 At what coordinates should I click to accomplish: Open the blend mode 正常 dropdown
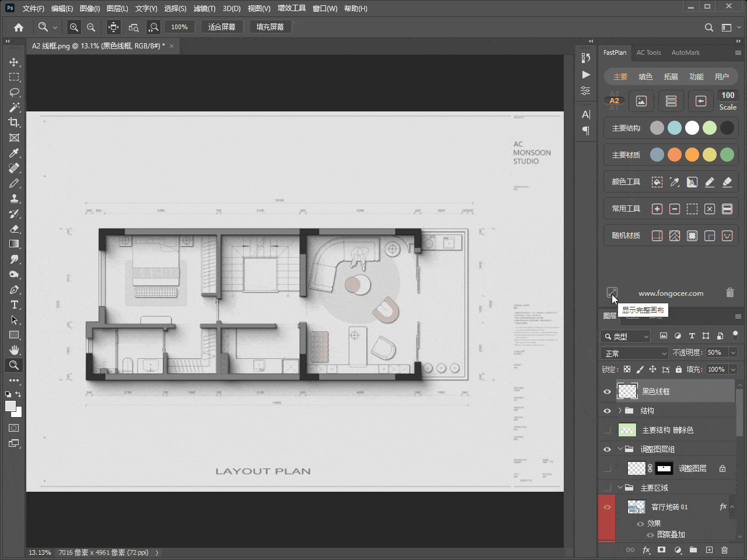[634, 353]
